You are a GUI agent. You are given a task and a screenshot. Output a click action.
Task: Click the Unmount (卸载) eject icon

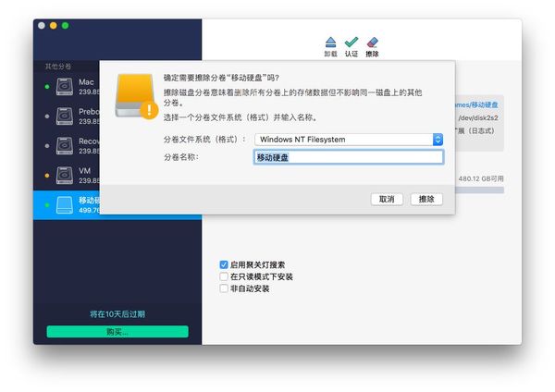[330, 43]
